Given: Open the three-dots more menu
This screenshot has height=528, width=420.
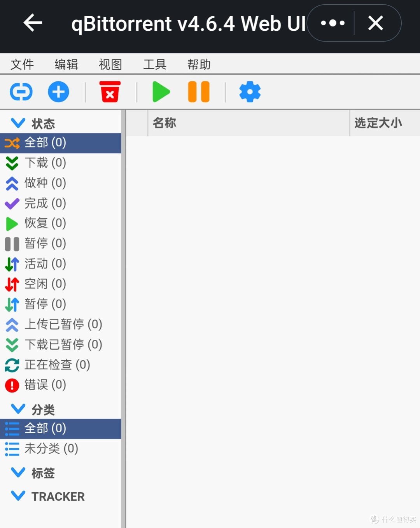Looking at the screenshot, I should (332, 23).
